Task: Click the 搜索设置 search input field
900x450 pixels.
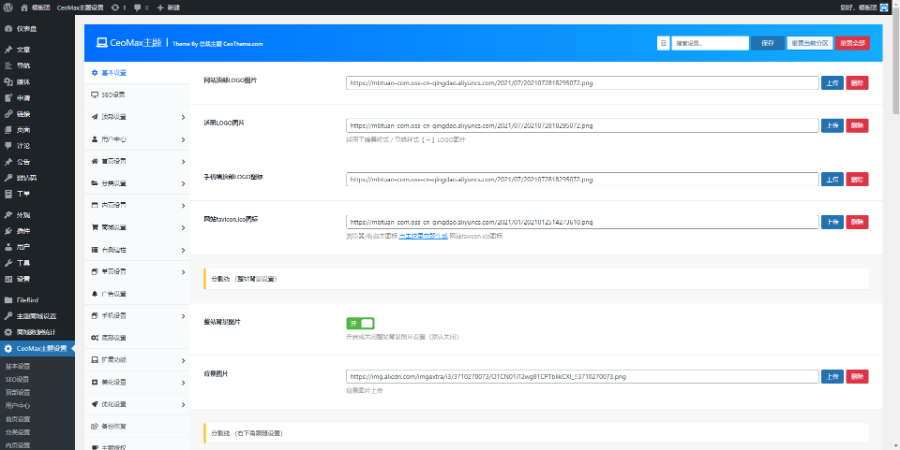Action: pyautogui.click(x=710, y=43)
